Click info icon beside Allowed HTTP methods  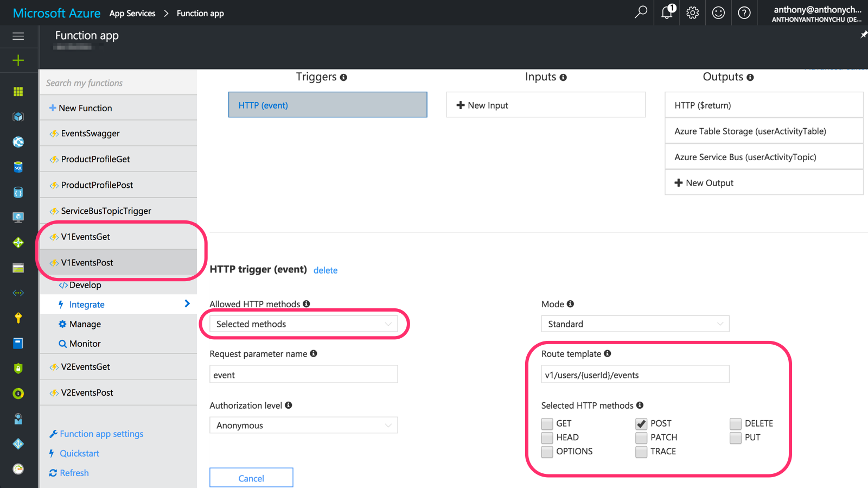(x=307, y=304)
